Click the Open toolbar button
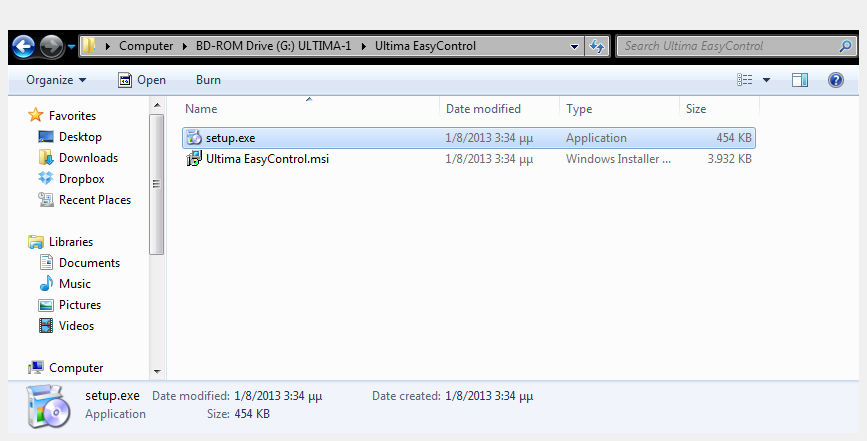867x441 pixels. pos(142,80)
